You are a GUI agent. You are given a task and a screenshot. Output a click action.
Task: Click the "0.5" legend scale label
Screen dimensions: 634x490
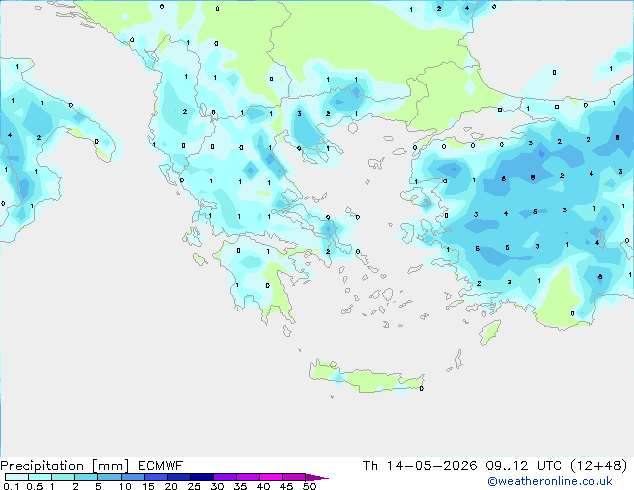click(35, 486)
